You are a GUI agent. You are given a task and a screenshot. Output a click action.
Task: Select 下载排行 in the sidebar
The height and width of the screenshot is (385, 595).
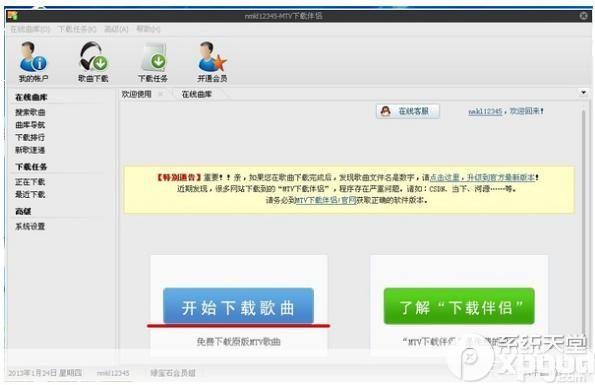pos(30,137)
